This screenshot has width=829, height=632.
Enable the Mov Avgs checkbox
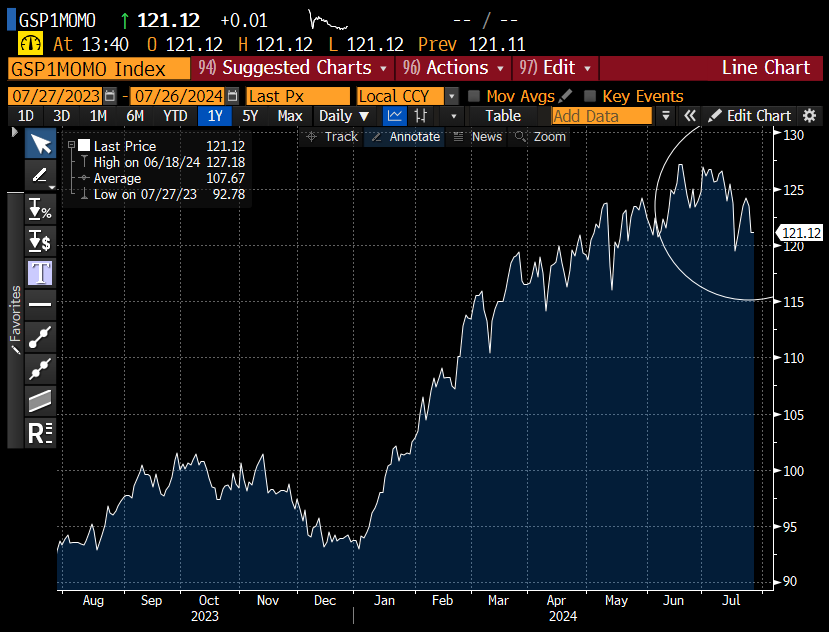pyautogui.click(x=474, y=96)
